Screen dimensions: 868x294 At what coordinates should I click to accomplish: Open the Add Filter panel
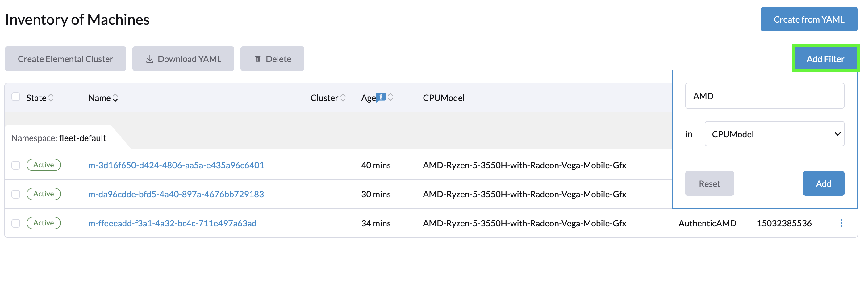(826, 58)
